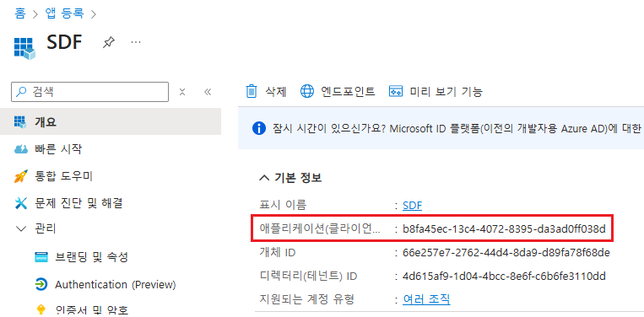Go to 홈 in the breadcrumb
The height and width of the screenshot is (317, 644).
(19, 13)
